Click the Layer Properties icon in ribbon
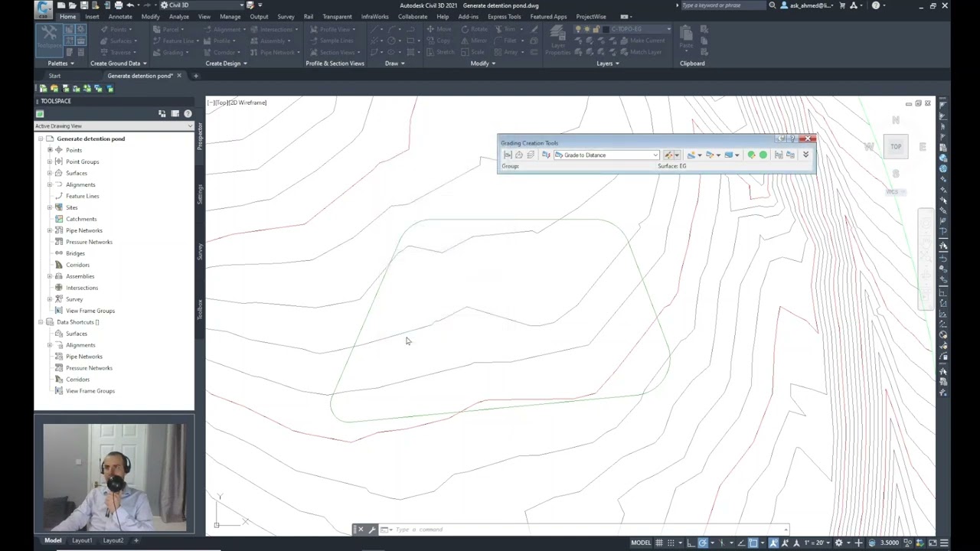Image resolution: width=980 pixels, height=551 pixels. point(557,39)
